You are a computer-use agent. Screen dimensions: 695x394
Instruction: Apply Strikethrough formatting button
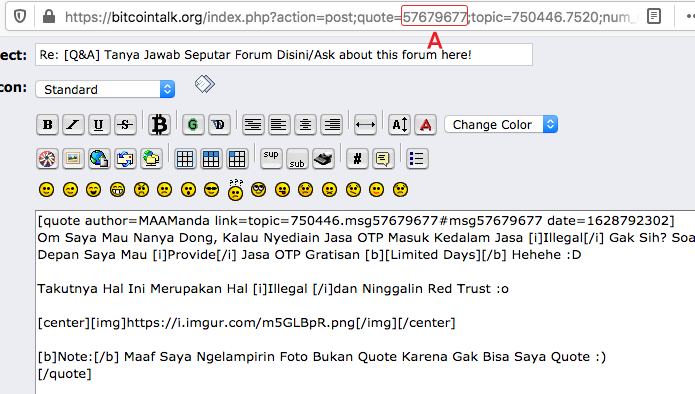pyautogui.click(x=125, y=125)
